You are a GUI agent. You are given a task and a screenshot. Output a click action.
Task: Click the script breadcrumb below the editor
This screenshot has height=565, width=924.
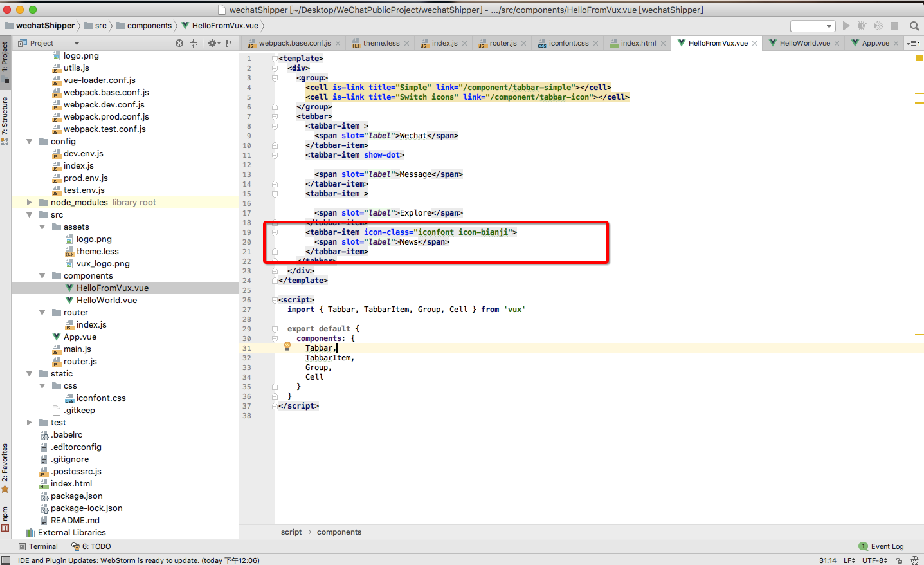point(291,532)
